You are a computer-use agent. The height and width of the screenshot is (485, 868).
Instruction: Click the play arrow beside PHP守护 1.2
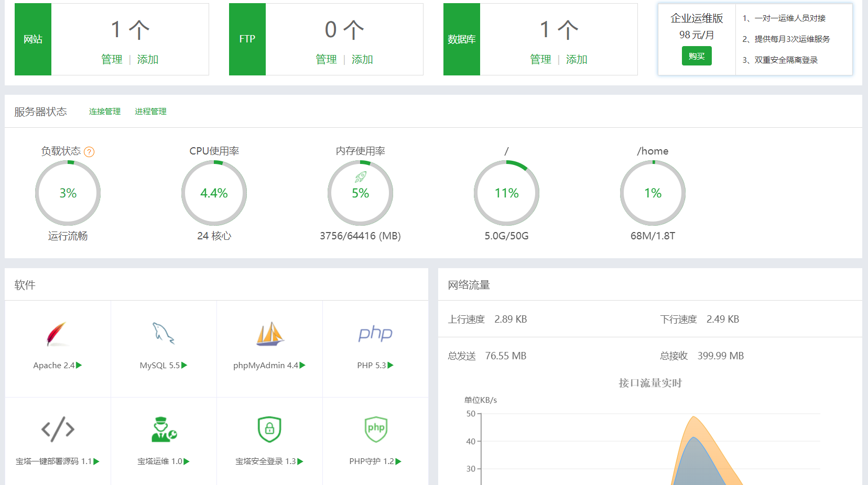tap(398, 461)
